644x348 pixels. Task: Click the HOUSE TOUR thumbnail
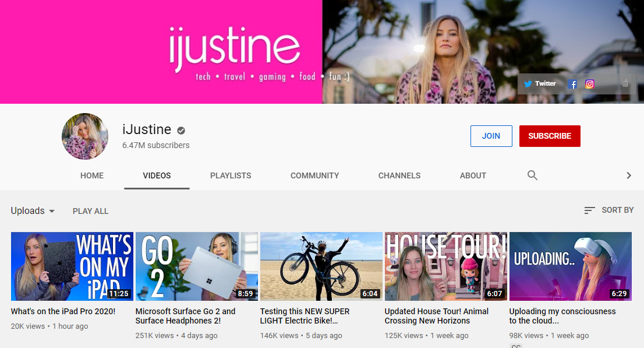coord(445,266)
